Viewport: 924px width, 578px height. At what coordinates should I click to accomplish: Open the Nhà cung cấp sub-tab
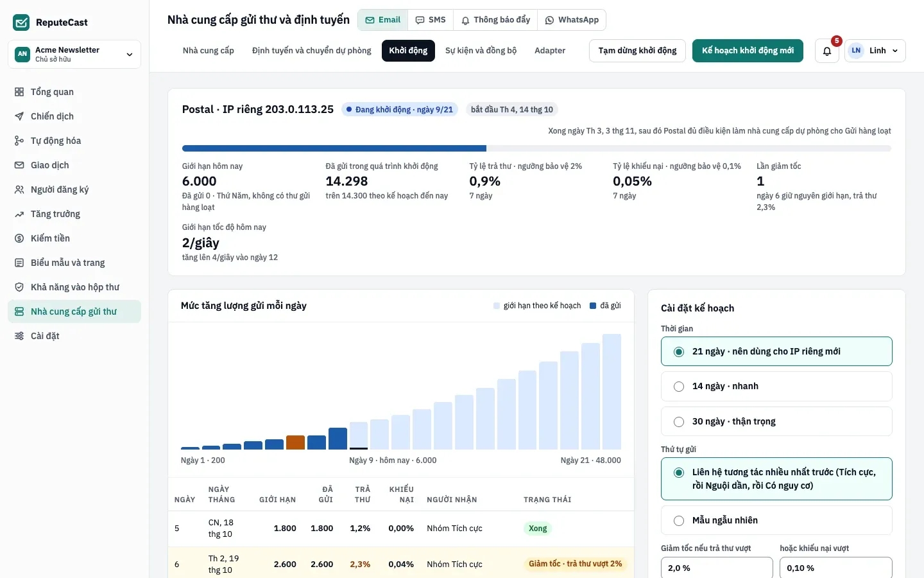[x=209, y=51]
